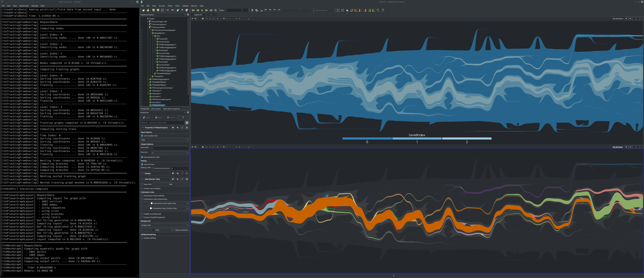Switch to the Information tab
644x278 pixels.
pos(156,109)
